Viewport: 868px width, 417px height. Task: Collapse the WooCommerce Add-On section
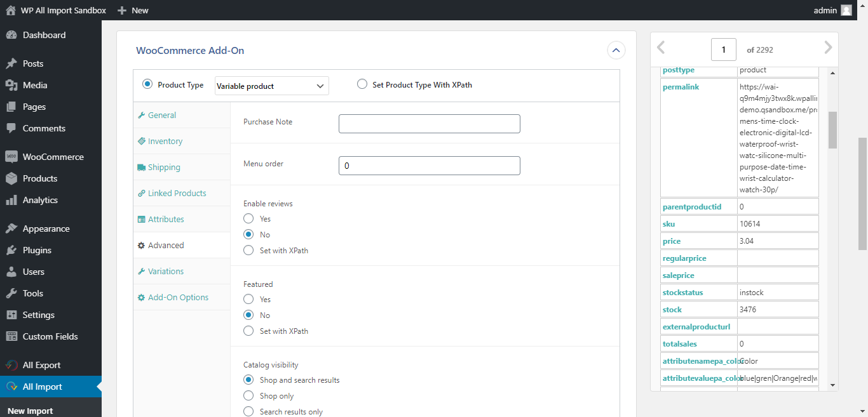tap(616, 50)
